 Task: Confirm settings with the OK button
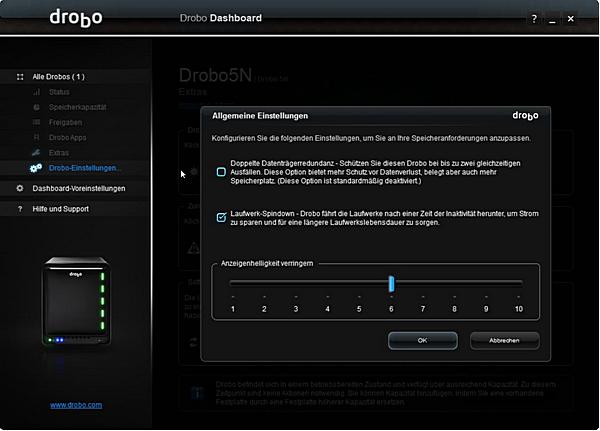(x=422, y=340)
